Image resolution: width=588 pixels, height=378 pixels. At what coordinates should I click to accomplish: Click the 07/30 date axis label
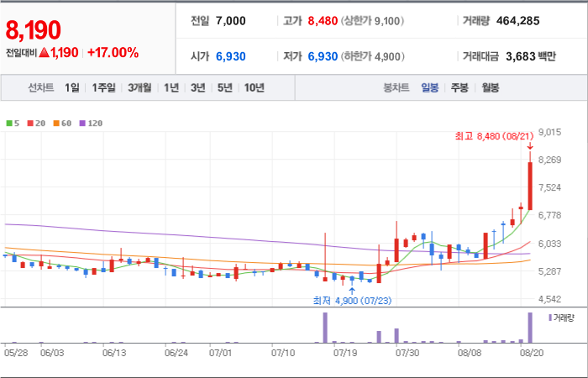point(407,354)
